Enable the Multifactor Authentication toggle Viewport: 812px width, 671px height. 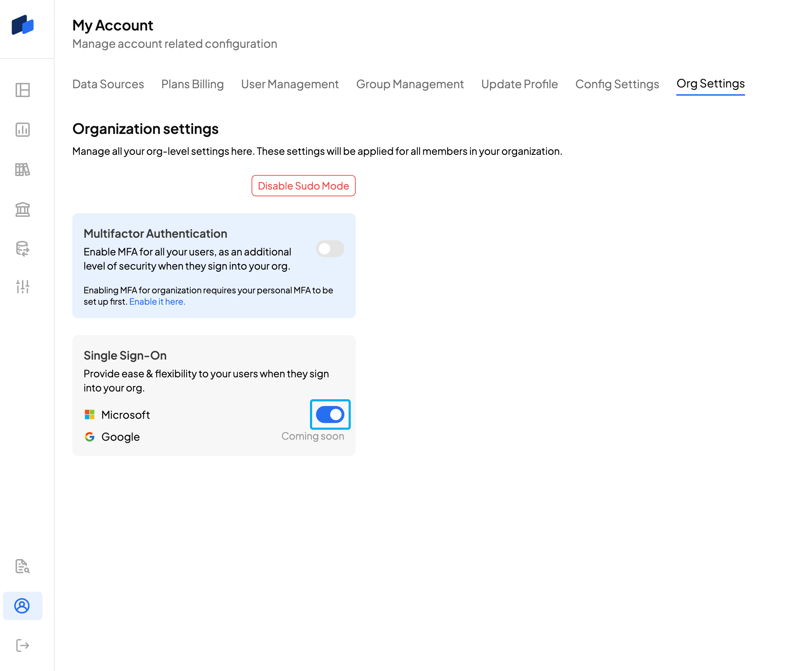[x=330, y=249]
